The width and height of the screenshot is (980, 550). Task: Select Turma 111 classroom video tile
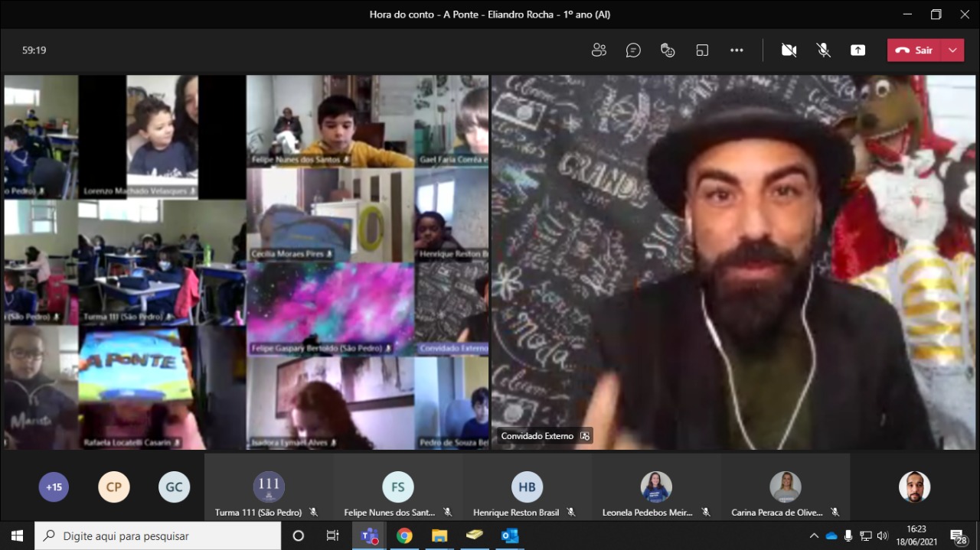click(x=162, y=262)
